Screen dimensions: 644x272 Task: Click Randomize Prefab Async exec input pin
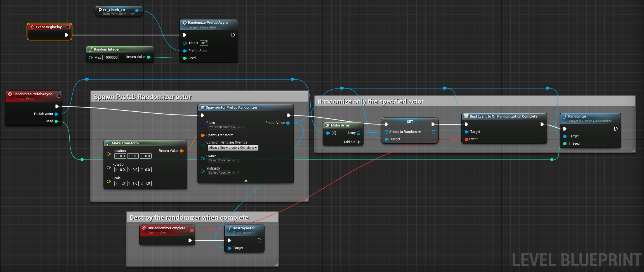coord(184,35)
